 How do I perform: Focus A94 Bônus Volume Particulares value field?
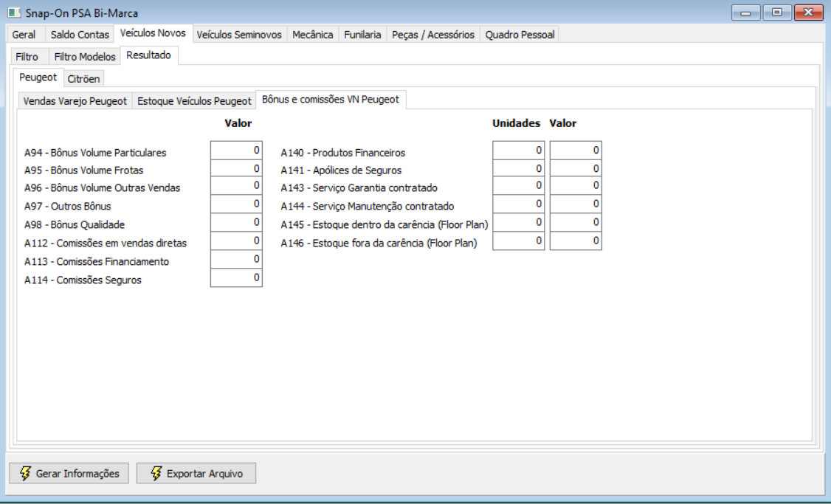pos(236,151)
